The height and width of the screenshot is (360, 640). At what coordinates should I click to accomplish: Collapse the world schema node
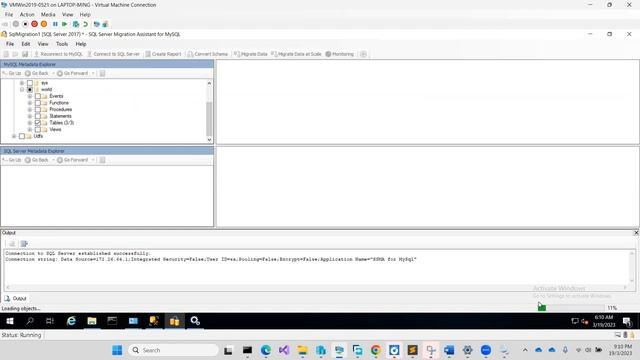(22, 89)
